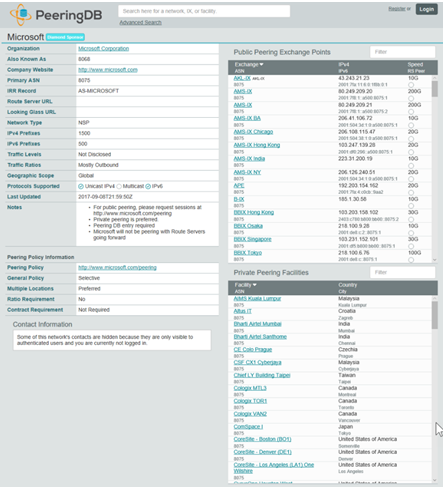443x487 pixels.
Task: Click the exchange points list scrollbar thumb
Action: coord(435,89)
